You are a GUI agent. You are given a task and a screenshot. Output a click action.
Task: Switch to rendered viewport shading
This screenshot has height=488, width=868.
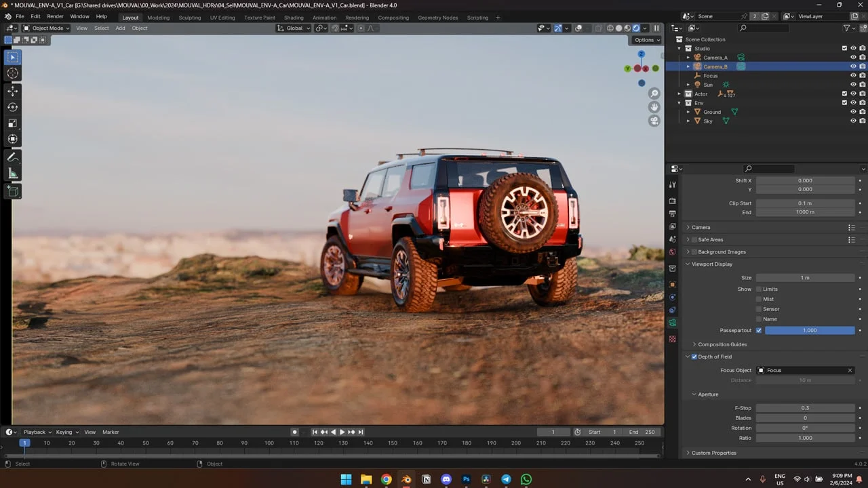point(636,28)
